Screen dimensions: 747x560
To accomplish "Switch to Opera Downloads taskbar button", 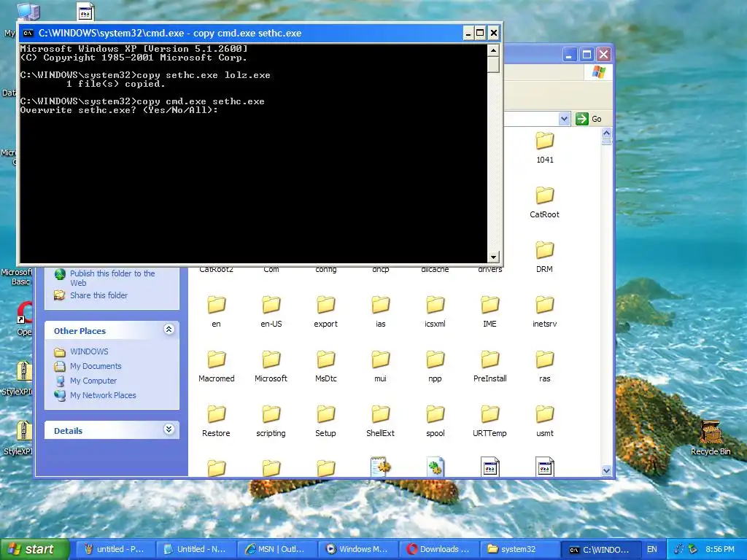I will click(x=438, y=549).
